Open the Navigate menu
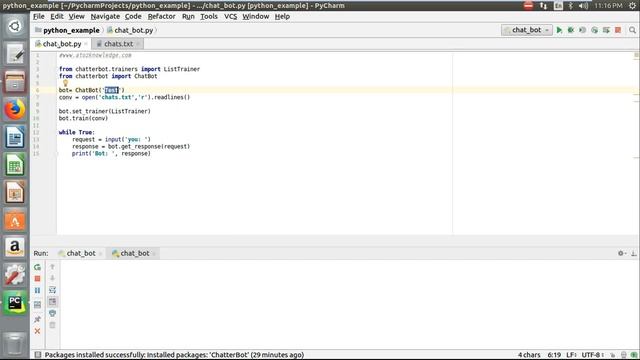Screen dimensions: 640x360 click(105, 16)
